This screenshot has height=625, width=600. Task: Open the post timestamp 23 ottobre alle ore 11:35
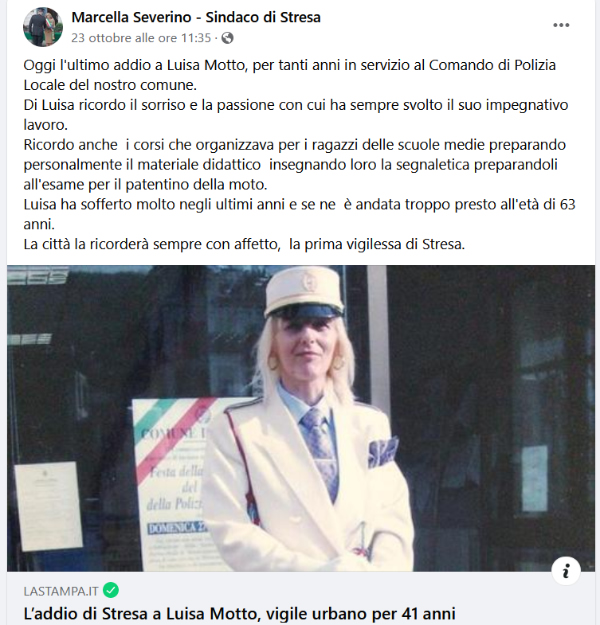point(141,38)
